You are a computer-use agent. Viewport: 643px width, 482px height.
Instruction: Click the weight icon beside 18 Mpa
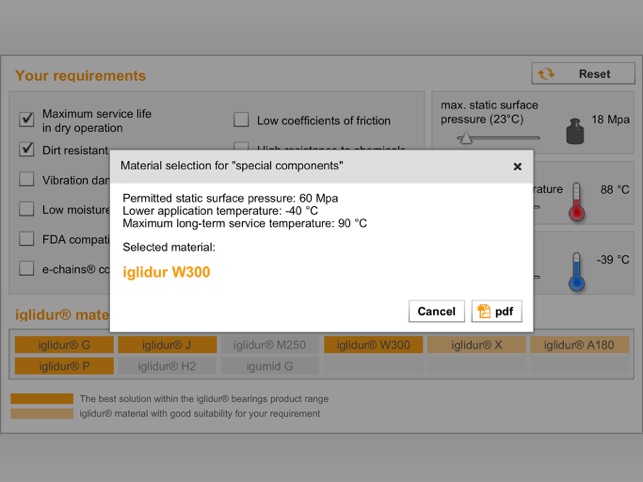(574, 130)
